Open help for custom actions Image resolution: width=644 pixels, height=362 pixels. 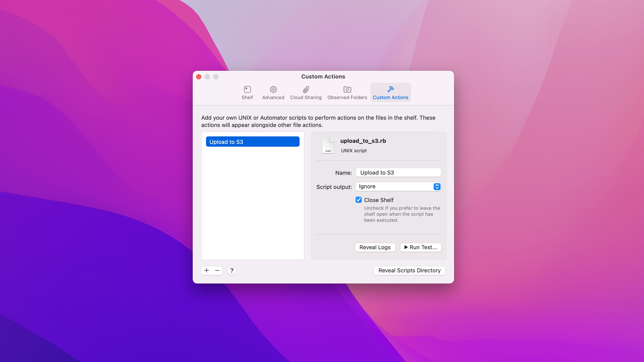coord(232,271)
